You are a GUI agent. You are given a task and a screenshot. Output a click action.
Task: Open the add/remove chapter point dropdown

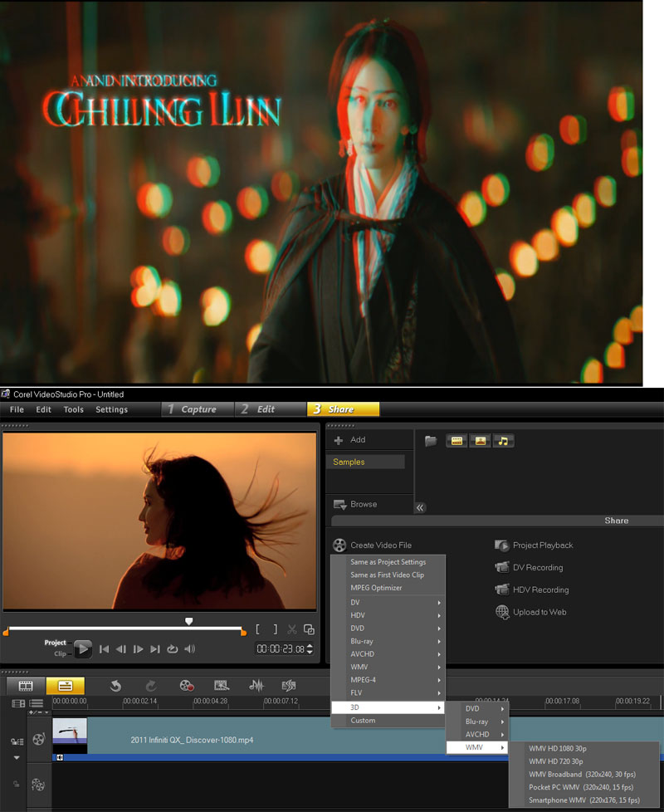[39, 712]
